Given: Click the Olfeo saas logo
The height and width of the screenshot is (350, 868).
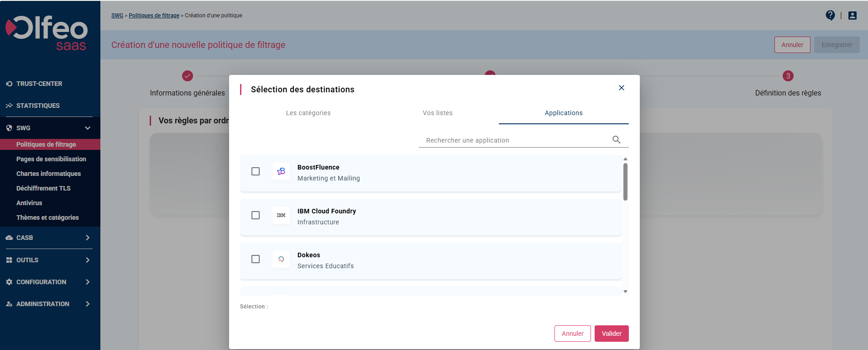Looking at the screenshot, I should 47,33.
